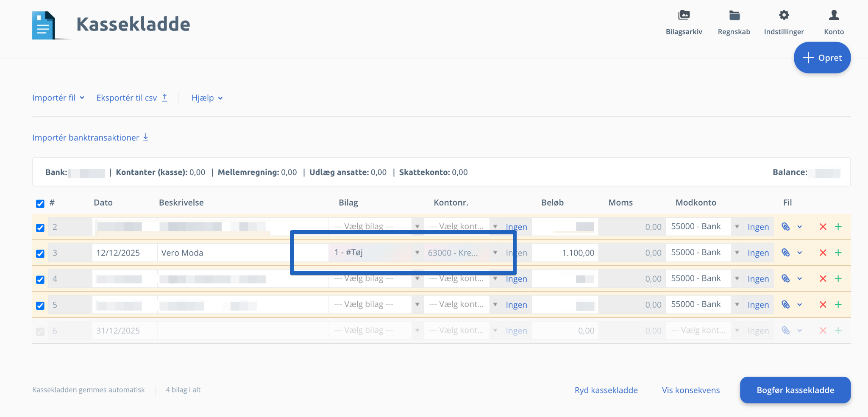Uncheck the checkbox for row 5
The height and width of the screenshot is (417, 868).
pyautogui.click(x=40, y=306)
